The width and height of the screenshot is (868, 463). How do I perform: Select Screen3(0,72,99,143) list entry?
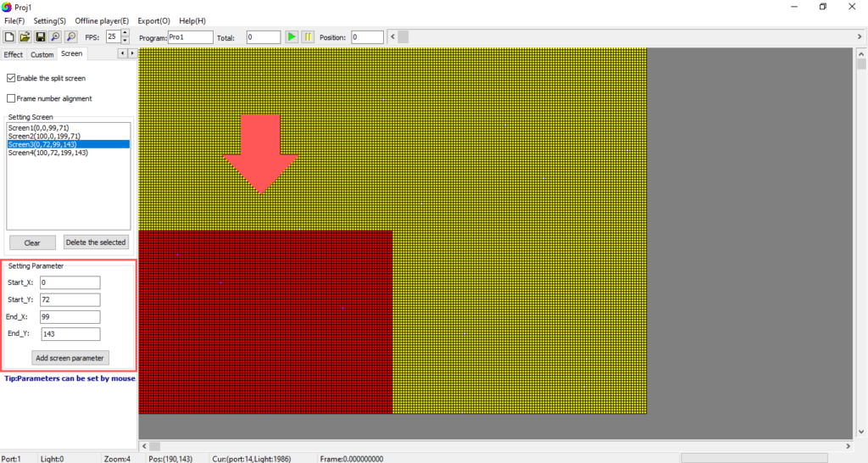click(68, 144)
